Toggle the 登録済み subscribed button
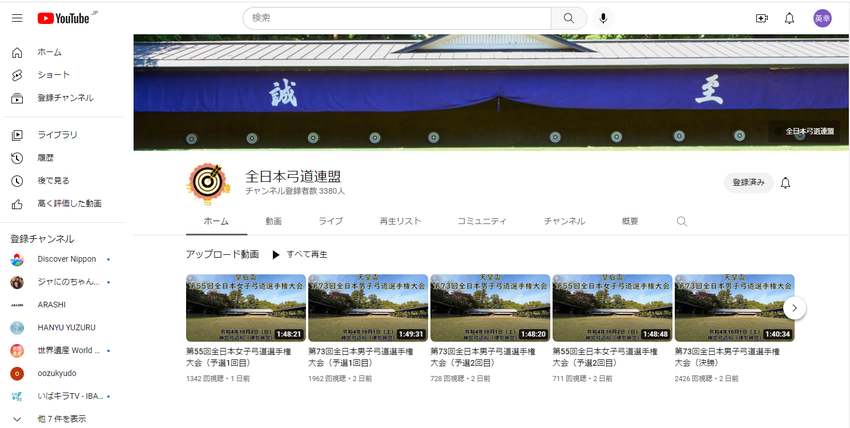Image resolution: width=850 pixels, height=428 pixels. [749, 183]
